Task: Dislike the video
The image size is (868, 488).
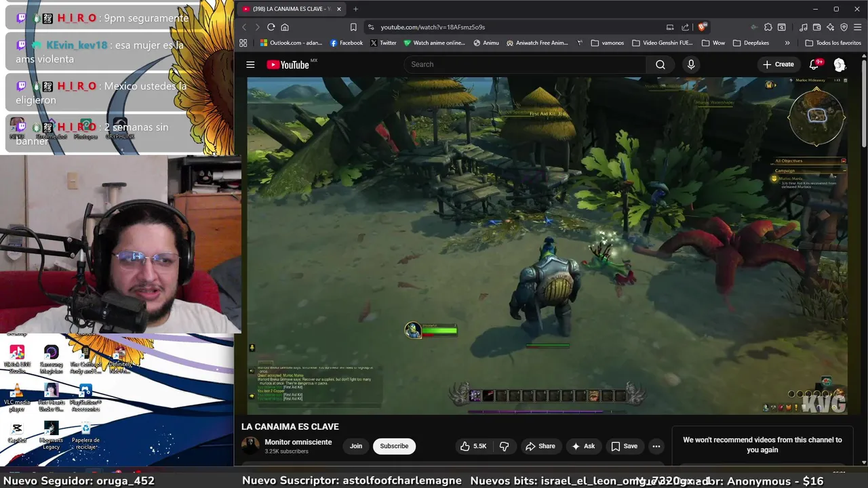Action: coord(504,446)
